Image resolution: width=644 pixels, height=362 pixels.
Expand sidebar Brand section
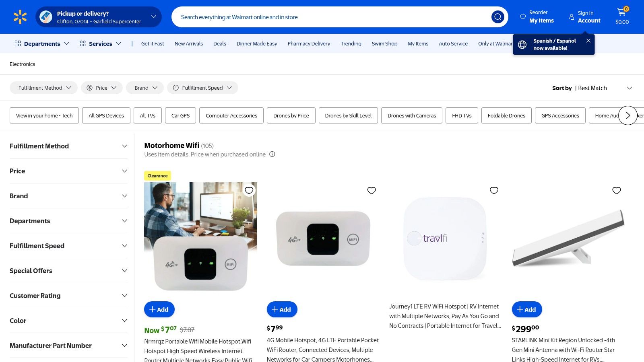coord(68,196)
